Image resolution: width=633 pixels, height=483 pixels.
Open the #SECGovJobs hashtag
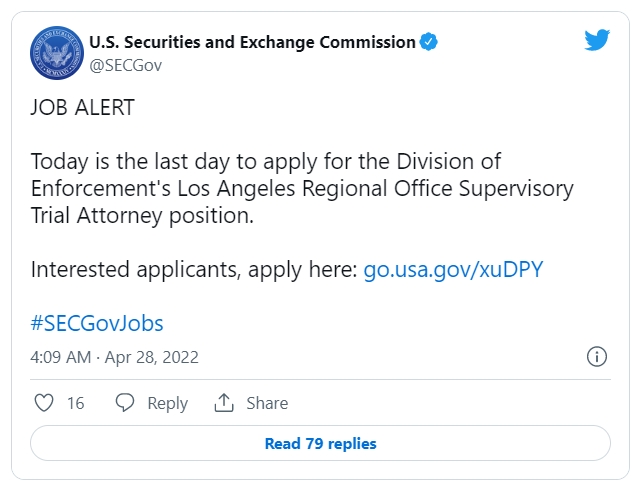click(x=97, y=323)
